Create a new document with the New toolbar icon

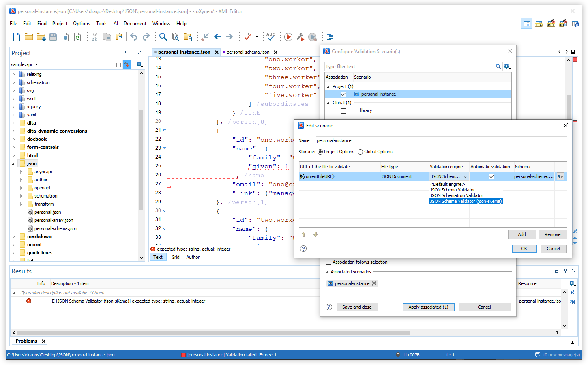17,37
